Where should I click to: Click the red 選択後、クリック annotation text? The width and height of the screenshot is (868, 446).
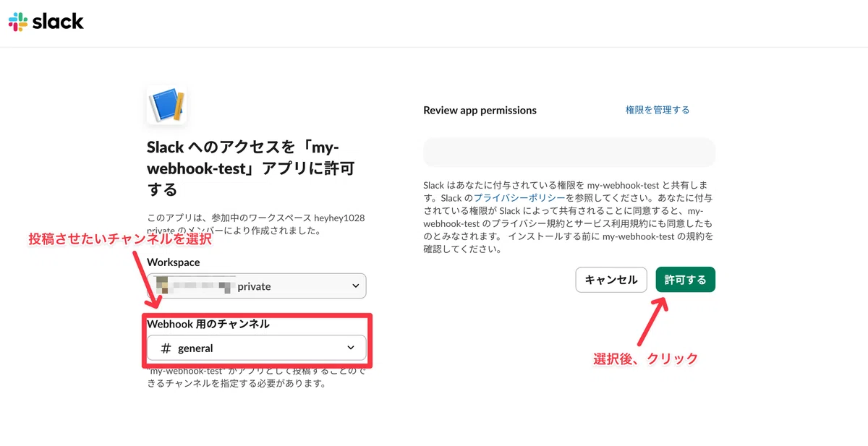pyautogui.click(x=646, y=359)
